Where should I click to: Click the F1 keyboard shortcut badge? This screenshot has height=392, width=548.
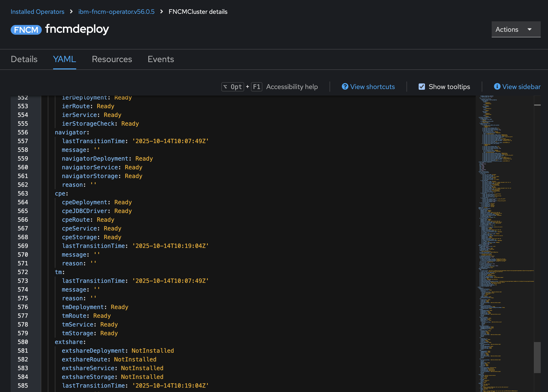(257, 87)
